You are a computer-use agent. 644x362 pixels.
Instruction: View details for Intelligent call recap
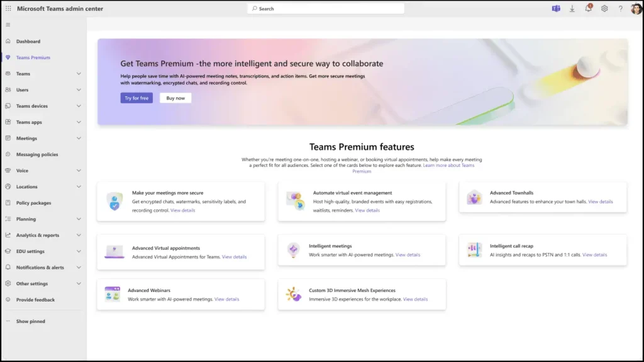click(x=595, y=254)
